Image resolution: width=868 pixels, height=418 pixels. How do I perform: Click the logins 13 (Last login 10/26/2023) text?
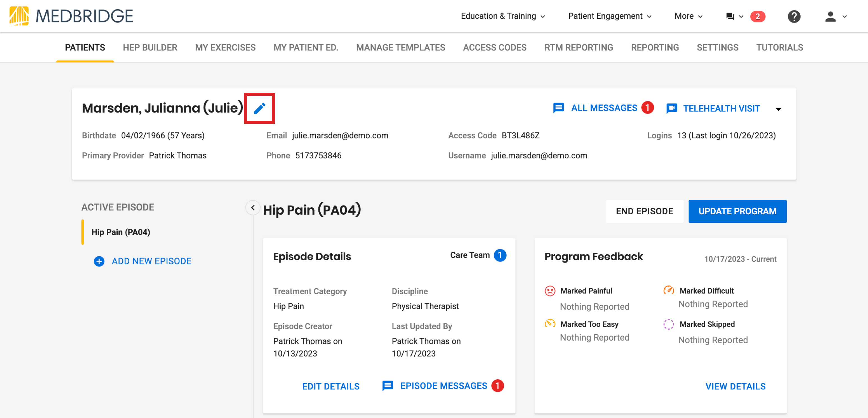click(727, 136)
